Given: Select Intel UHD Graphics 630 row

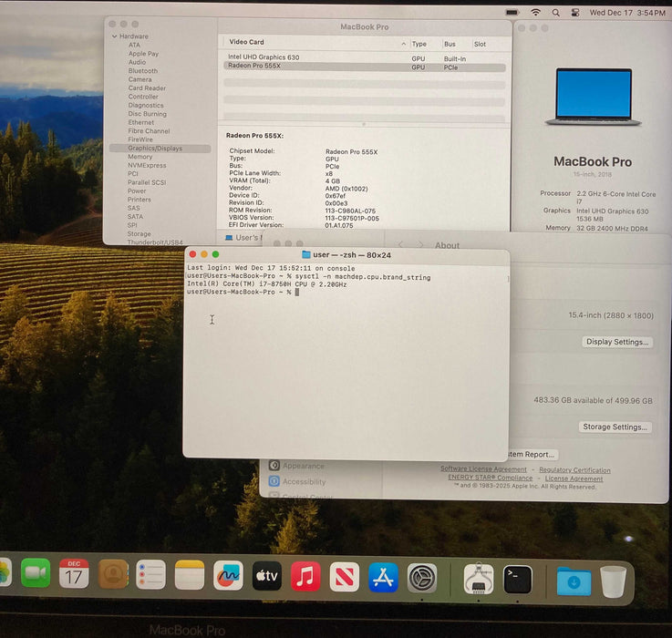Looking at the screenshot, I should pos(365,57).
